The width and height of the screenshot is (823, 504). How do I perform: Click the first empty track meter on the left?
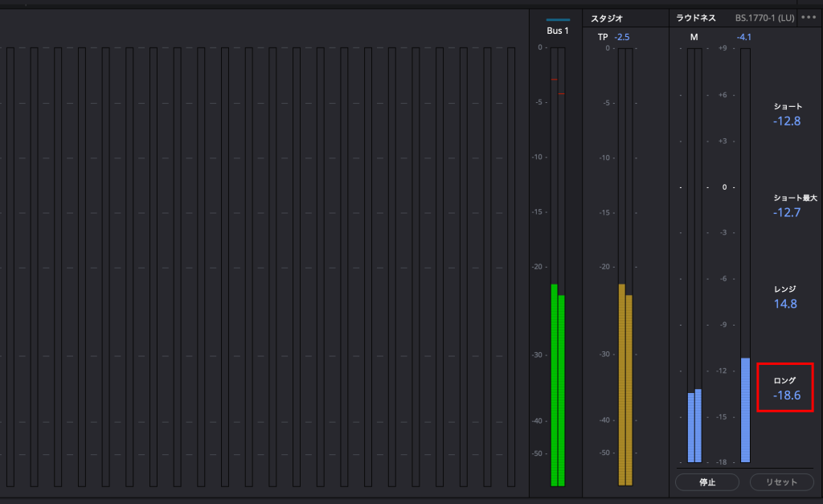pyautogui.click(x=10, y=265)
